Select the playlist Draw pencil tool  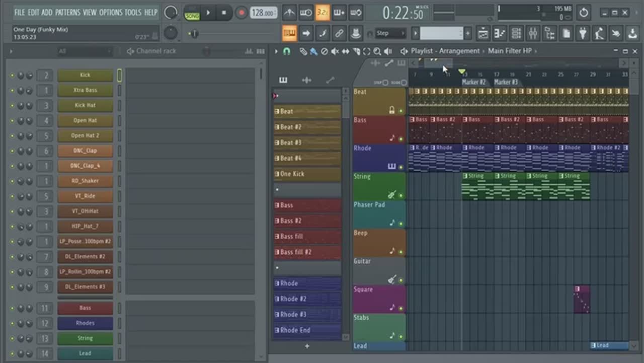point(303,51)
